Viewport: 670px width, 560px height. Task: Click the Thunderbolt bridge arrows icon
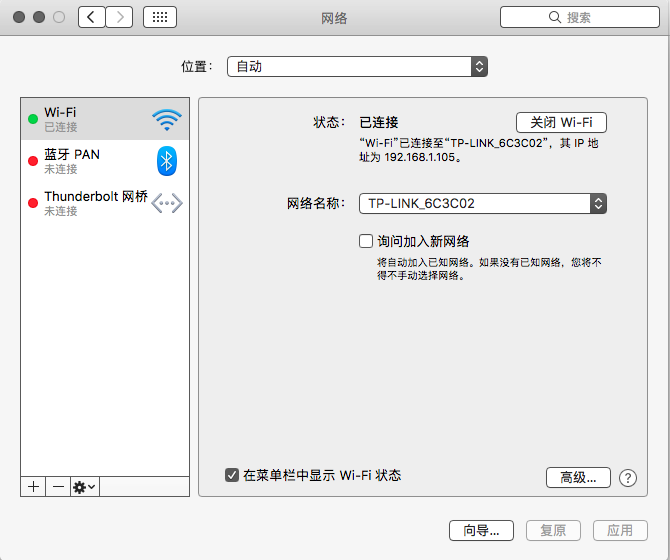coord(167,203)
